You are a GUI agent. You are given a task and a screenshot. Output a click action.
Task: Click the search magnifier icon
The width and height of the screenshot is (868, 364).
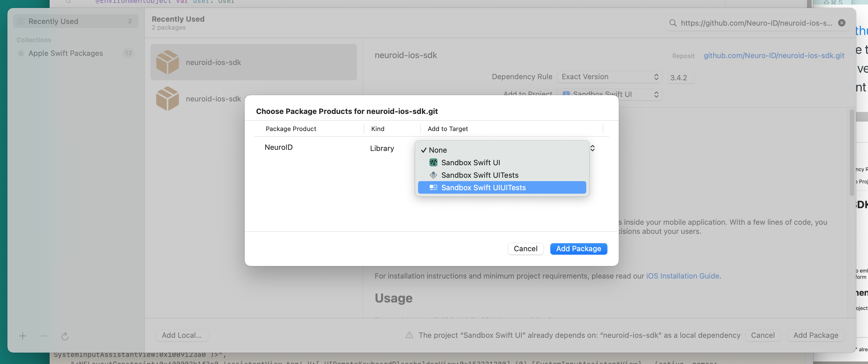point(673,23)
